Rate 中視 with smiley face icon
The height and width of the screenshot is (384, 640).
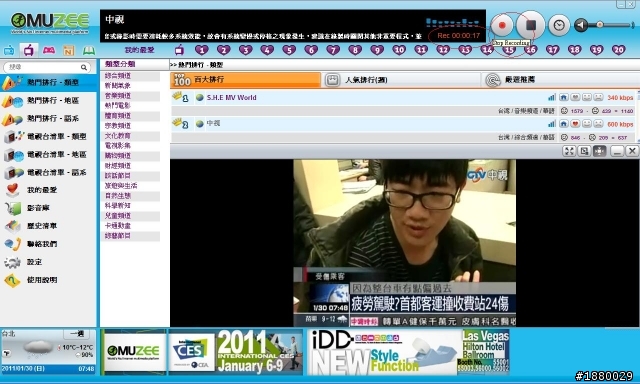pos(587,123)
